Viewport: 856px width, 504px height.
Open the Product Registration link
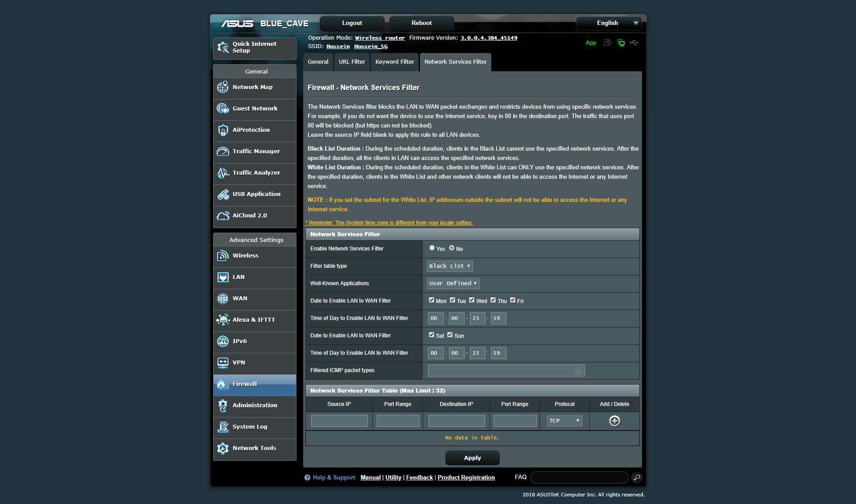pyautogui.click(x=466, y=477)
